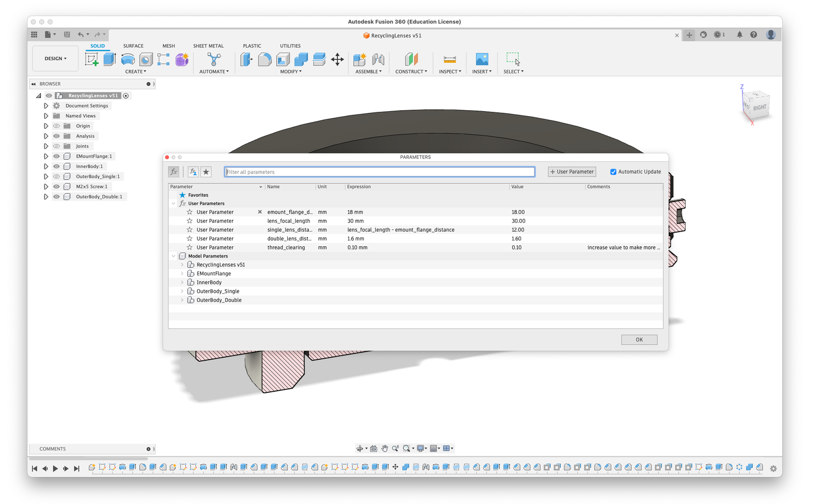Click the ViewCube RIGHT face
Viewport: 816px width, 504px height.
759,108
